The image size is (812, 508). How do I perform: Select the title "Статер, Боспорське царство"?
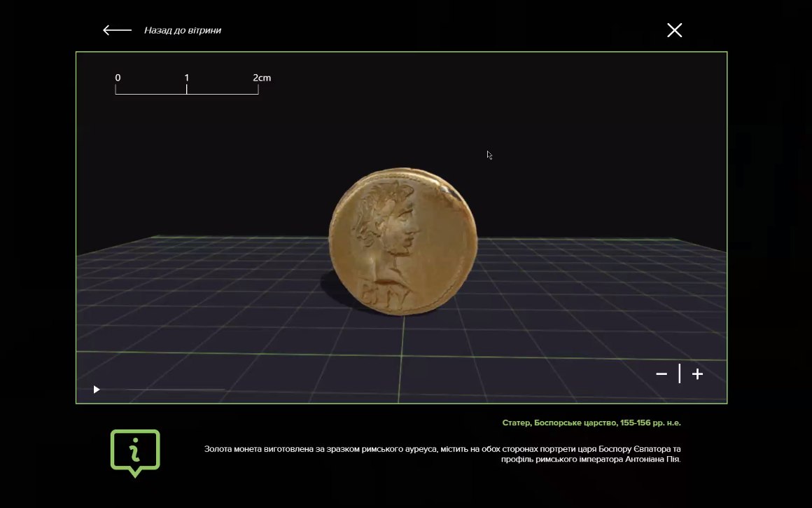(x=560, y=423)
